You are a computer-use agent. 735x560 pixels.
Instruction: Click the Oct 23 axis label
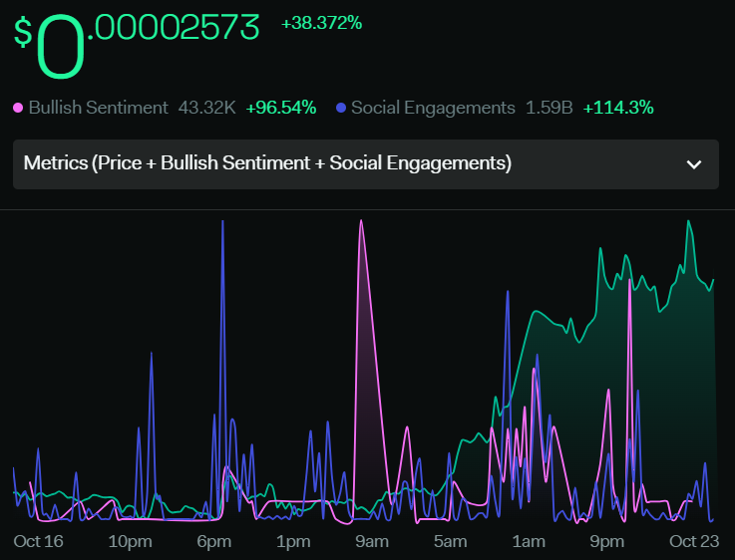694,541
